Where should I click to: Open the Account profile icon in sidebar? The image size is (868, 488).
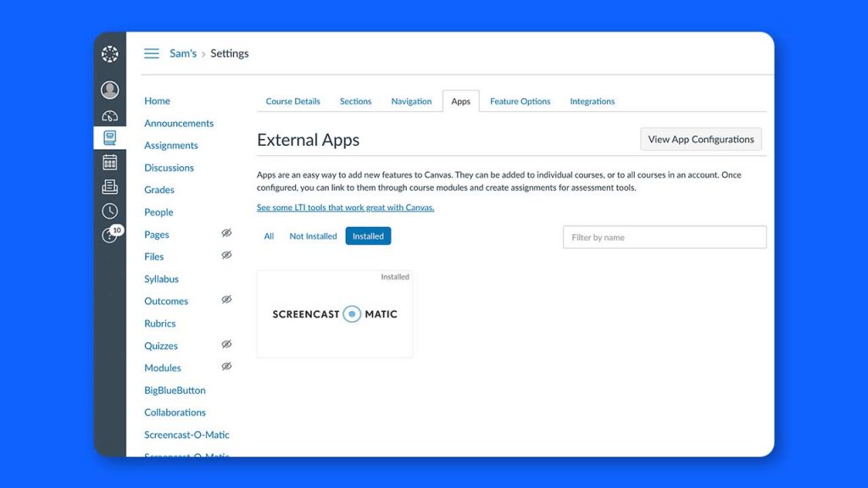tap(109, 89)
